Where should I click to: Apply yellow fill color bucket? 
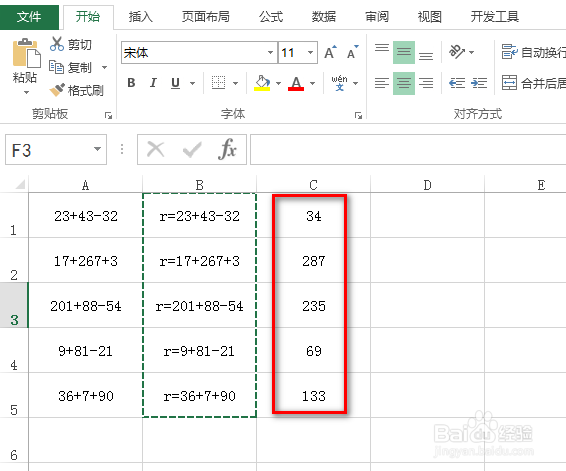[x=262, y=83]
